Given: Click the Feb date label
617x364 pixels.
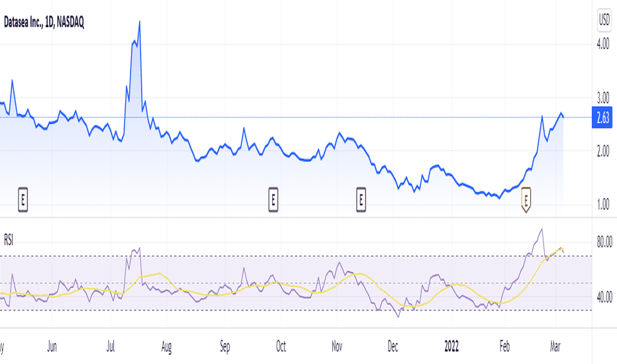Looking at the screenshot, I should (505, 346).
